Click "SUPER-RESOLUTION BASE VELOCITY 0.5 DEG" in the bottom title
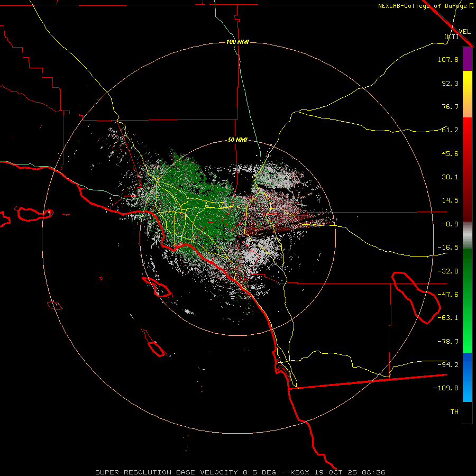Viewport: 476px width, 476px height. pyautogui.click(x=186, y=472)
